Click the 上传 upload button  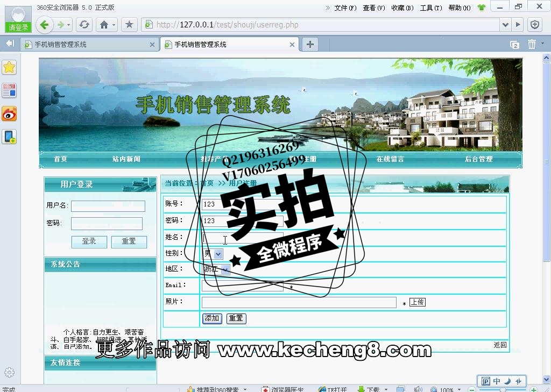(418, 302)
